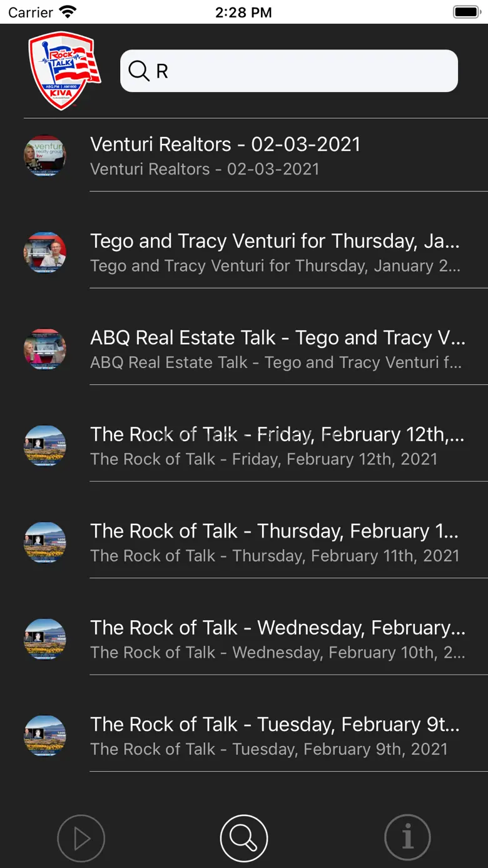The height and width of the screenshot is (868, 488).
Task: Tap ABQ Real Estate Talk episode thumbnail
Action: pos(45,349)
